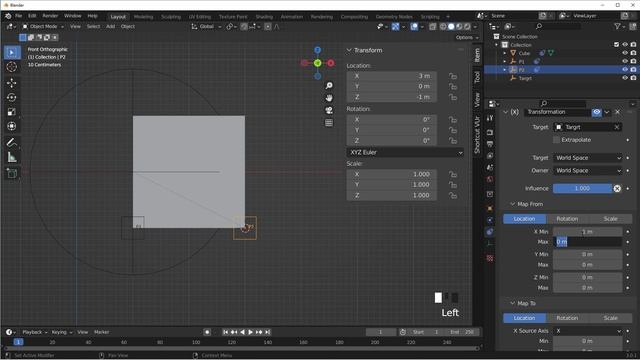Play the animation in reverse
640x360 pixels.
(x=242, y=332)
